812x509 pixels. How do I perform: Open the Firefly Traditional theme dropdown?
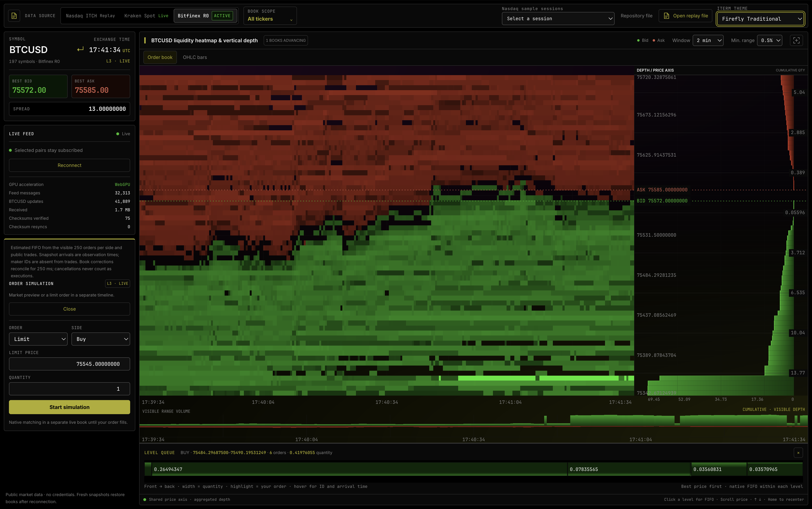[761, 19]
